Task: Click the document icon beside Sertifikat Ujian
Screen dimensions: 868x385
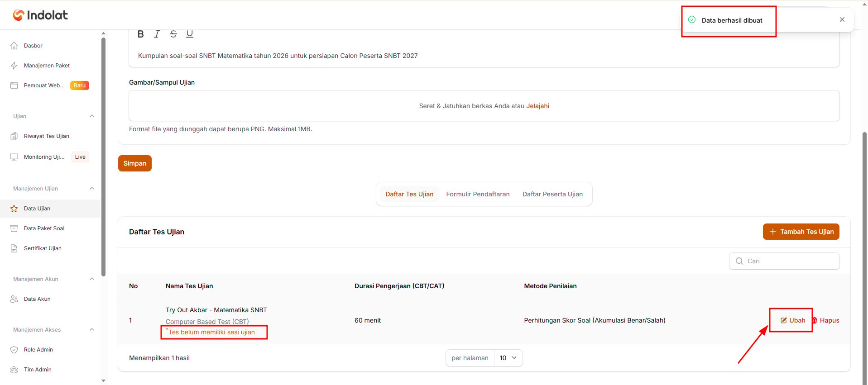Action: click(14, 248)
